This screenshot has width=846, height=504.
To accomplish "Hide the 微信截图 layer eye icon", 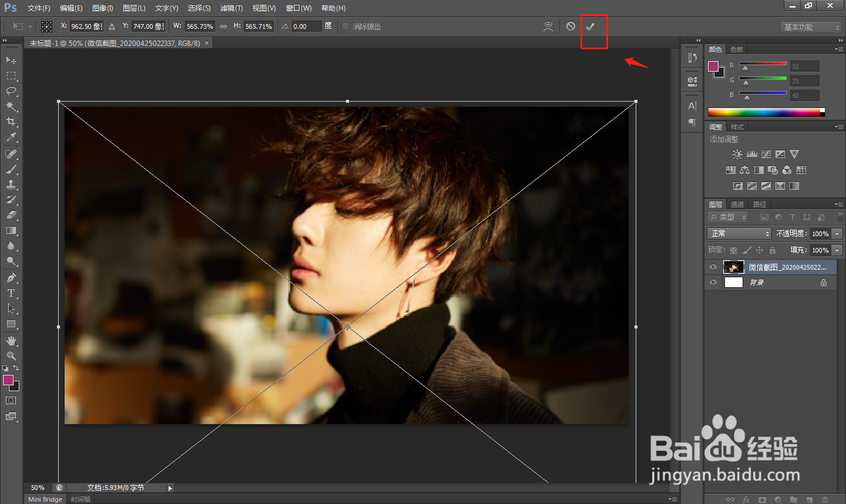I will [x=713, y=267].
